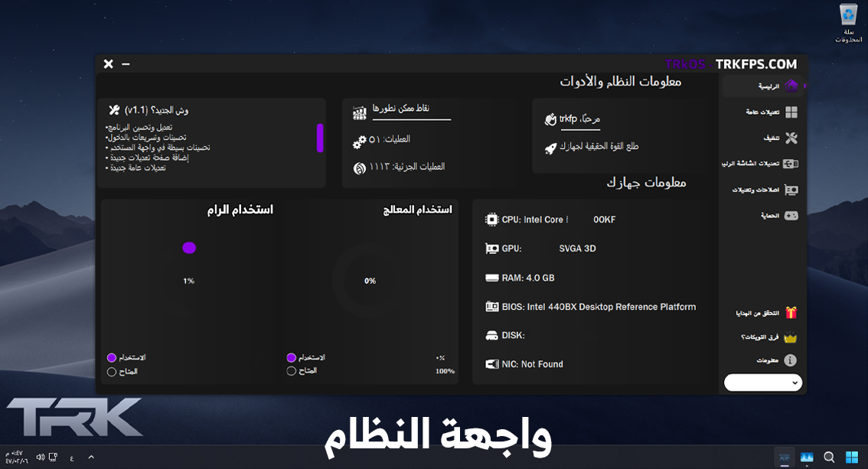Click BIOS: Intel 440BX Desktop Reference text
This screenshot has width=868, height=469.
click(x=599, y=306)
